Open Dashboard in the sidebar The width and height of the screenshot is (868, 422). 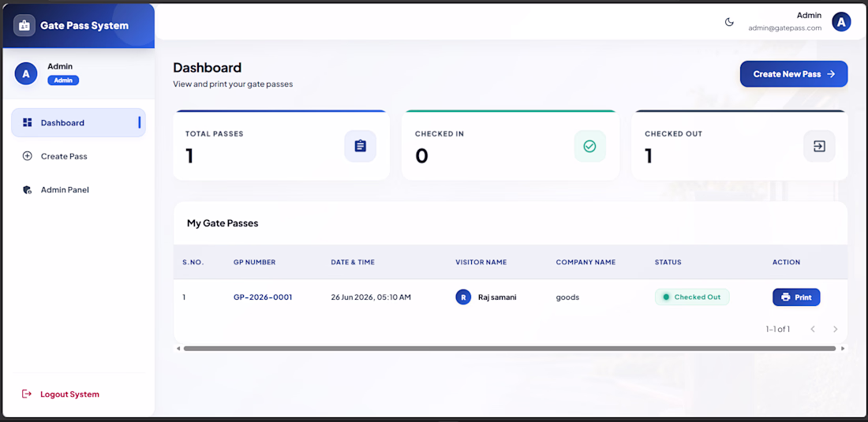coord(79,123)
